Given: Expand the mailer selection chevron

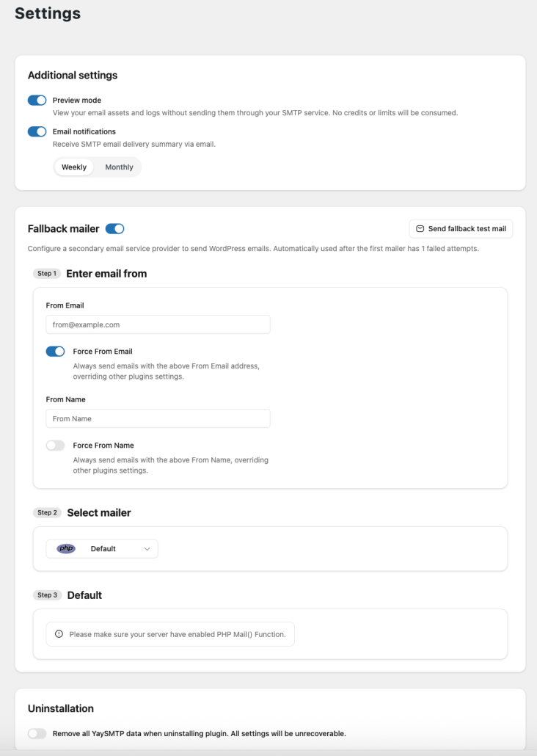Looking at the screenshot, I should (x=145, y=548).
